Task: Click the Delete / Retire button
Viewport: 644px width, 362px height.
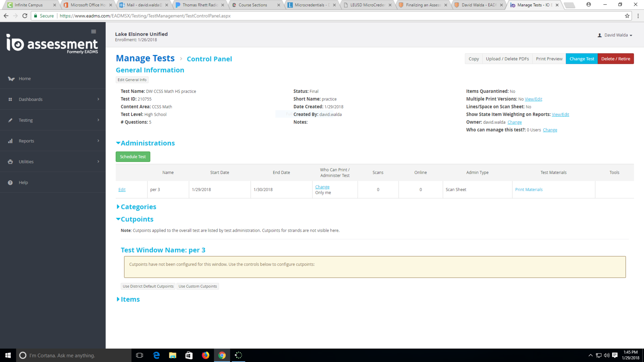Action: tap(615, 59)
